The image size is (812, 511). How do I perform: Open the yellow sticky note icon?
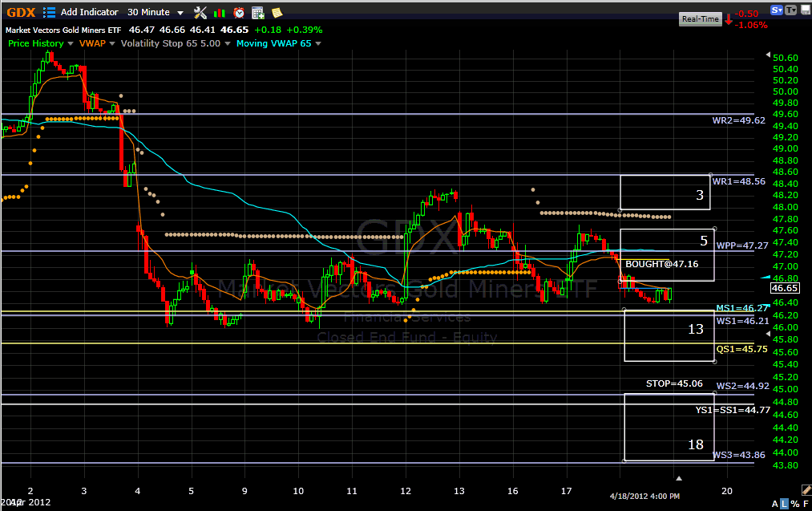tap(277, 12)
